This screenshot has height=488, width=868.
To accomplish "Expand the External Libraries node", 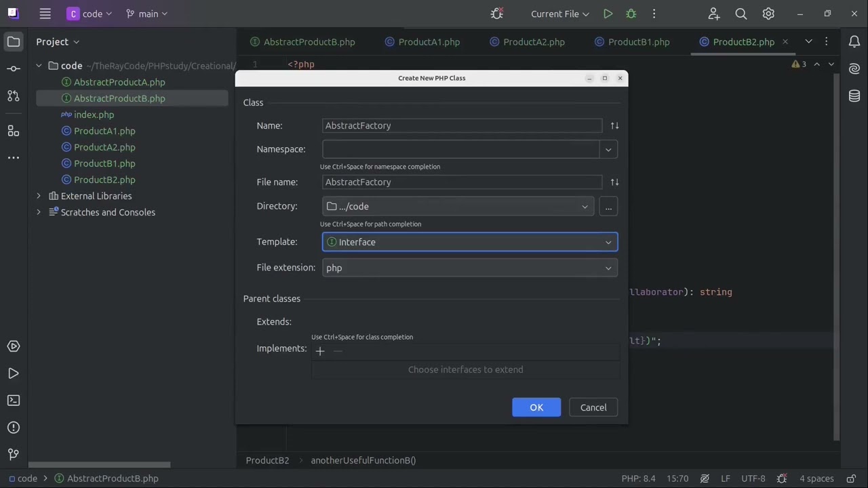I will pyautogui.click(x=39, y=196).
